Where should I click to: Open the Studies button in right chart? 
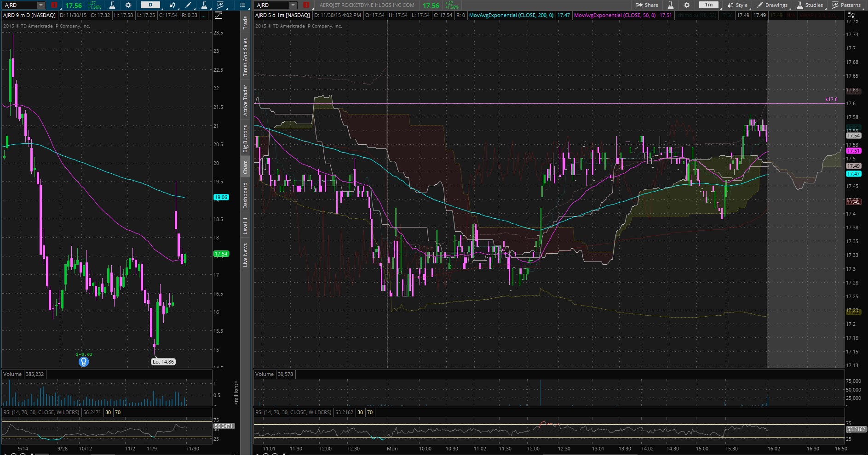coord(810,5)
